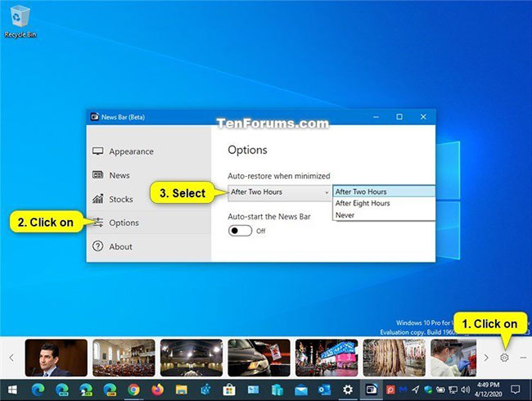Open the Mail app from the taskbar

(x=301, y=390)
